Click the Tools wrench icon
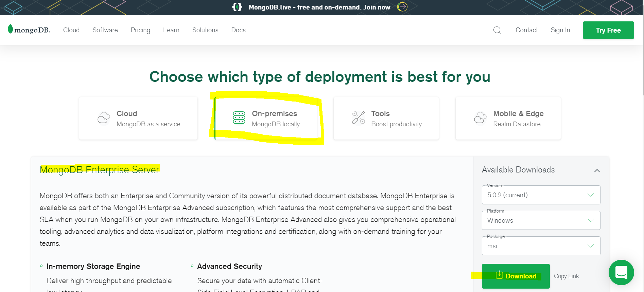 [x=358, y=117]
